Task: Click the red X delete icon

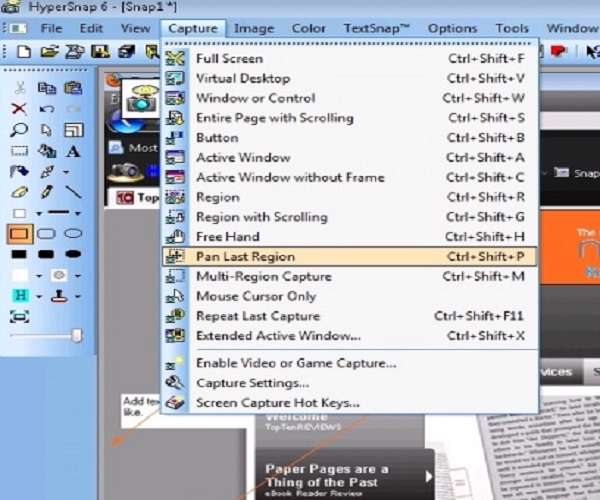Action: pyautogui.click(x=19, y=109)
